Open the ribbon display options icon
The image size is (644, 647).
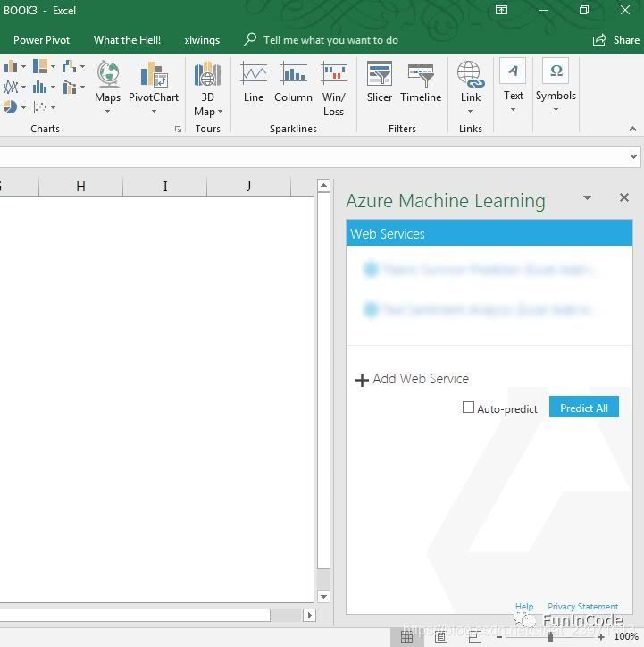(x=501, y=11)
